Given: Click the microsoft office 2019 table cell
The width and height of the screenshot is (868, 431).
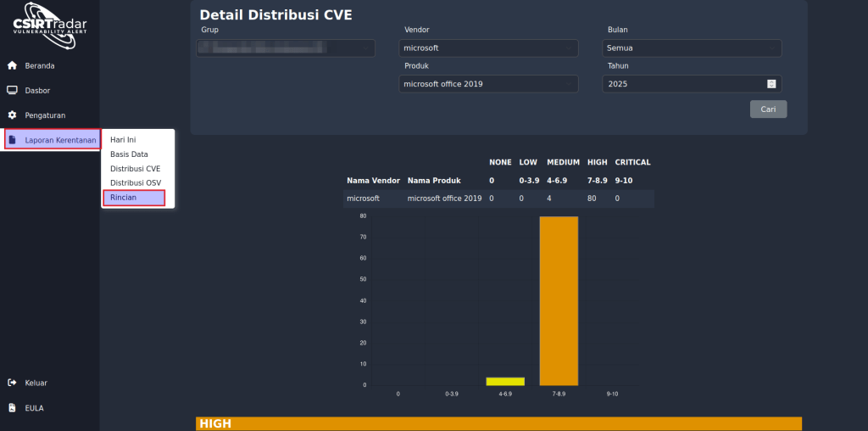Looking at the screenshot, I should pyautogui.click(x=444, y=199).
